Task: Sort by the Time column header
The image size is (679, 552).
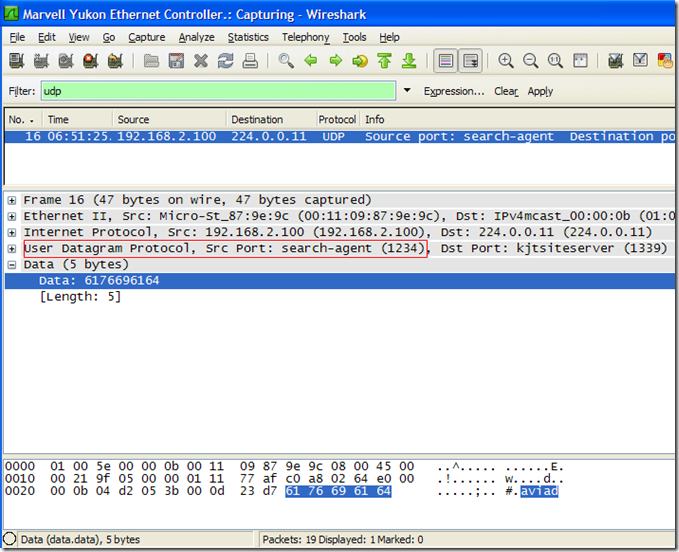Action: pyautogui.click(x=78, y=119)
